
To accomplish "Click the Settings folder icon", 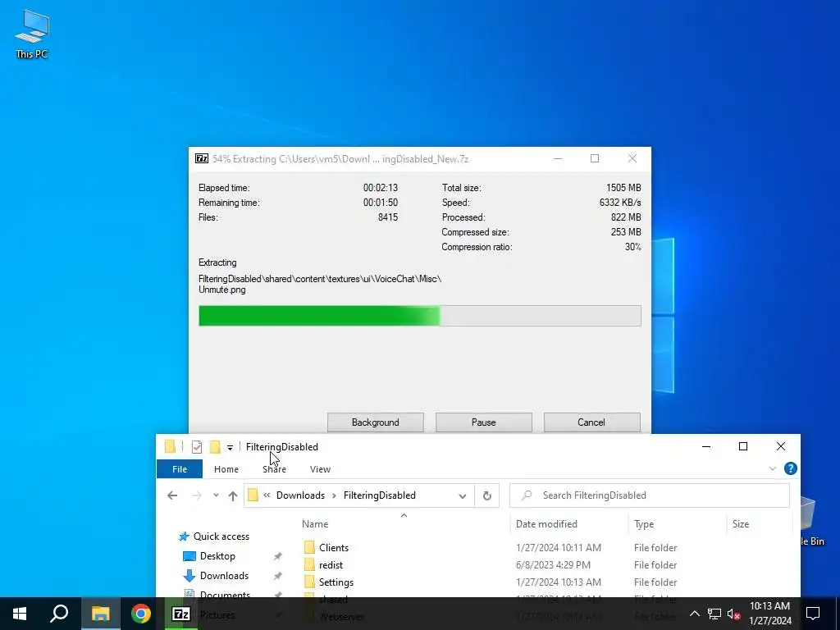I will tap(309, 582).
